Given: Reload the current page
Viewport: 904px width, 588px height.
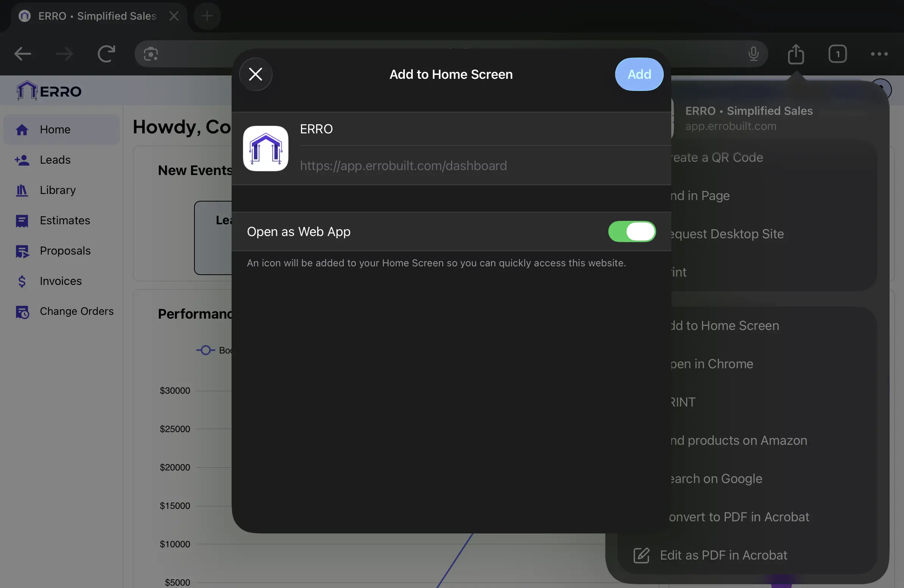Looking at the screenshot, I should point(106,53).
